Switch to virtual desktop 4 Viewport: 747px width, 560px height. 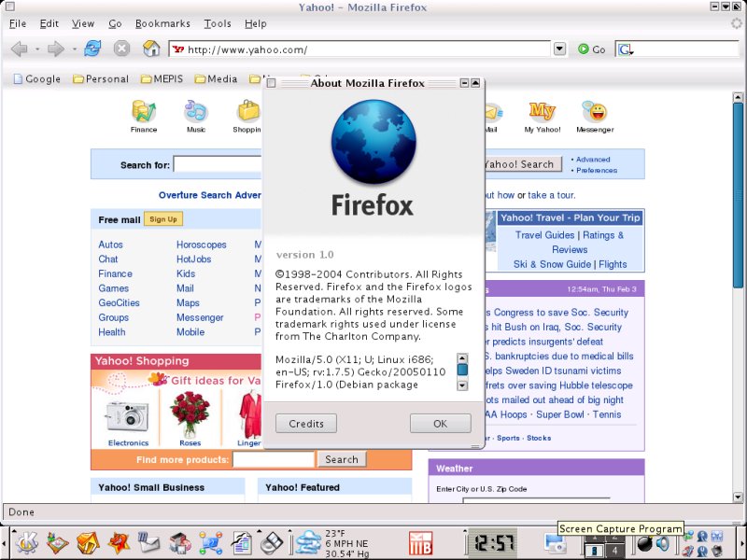coord(614,551)
